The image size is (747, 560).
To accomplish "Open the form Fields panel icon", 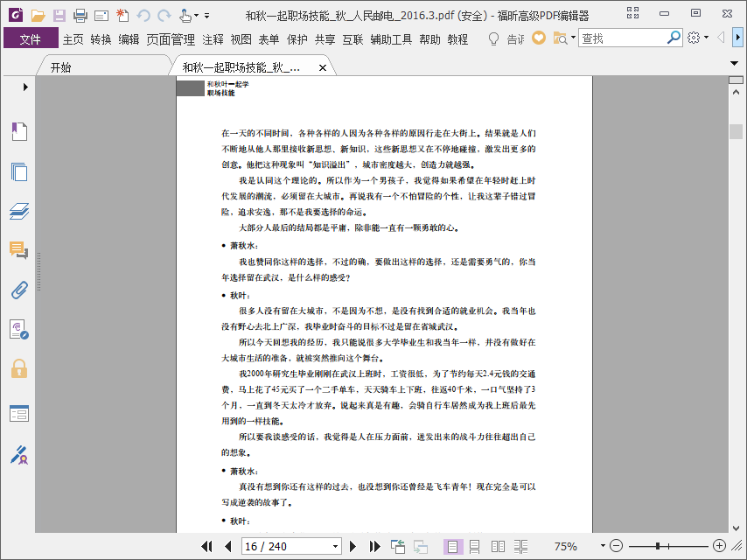I will coord(19,414).
